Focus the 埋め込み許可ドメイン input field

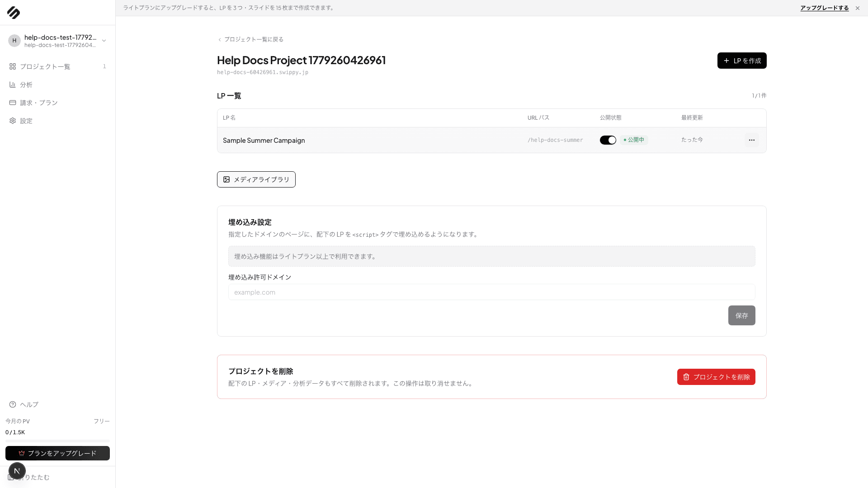(492, 292)
